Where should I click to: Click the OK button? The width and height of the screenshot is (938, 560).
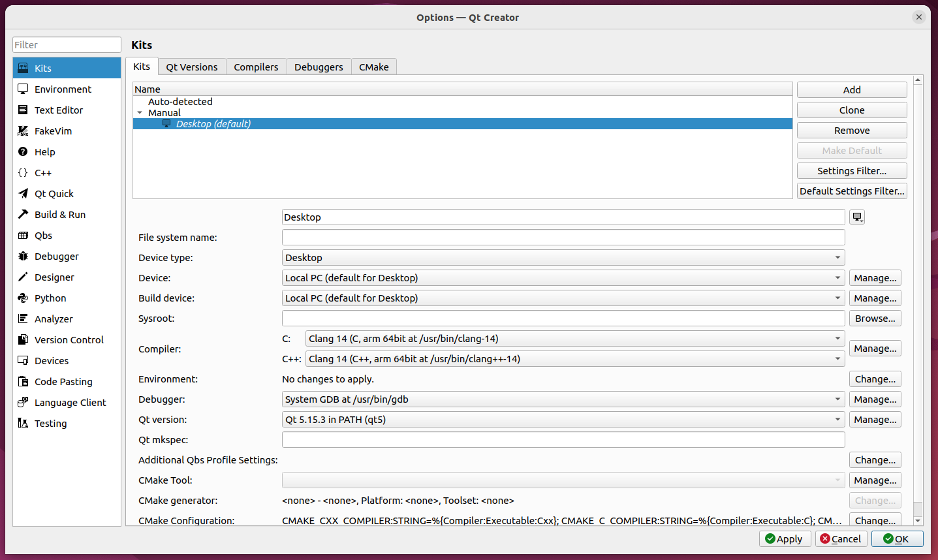896,538
